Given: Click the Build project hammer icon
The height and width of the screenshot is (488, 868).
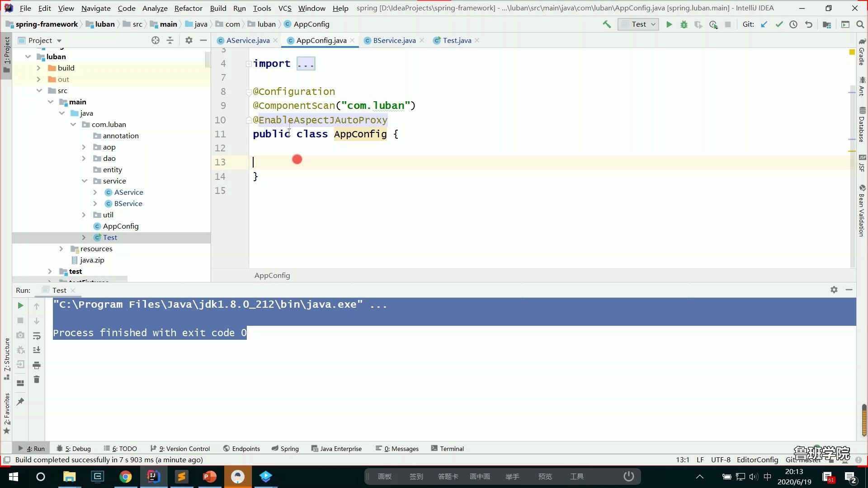Looking at the screenshot, I should coord(607,24).
